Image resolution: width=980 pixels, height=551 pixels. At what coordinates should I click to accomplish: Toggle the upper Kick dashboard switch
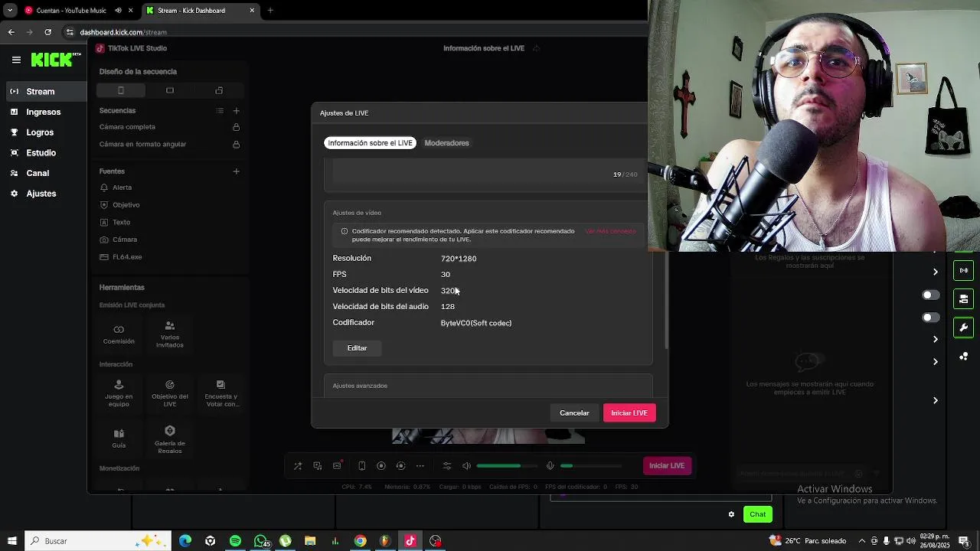[x=930, y=295]
